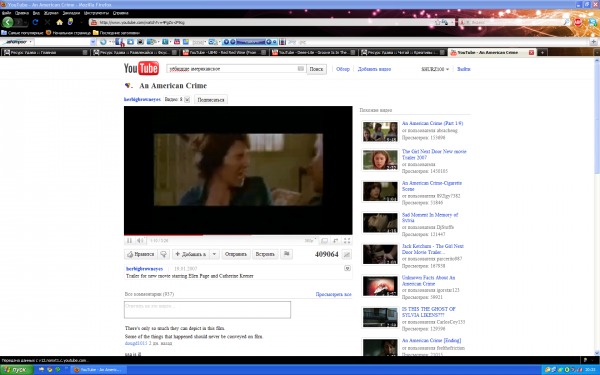
Task: Click the comment text box under the video
Action: 207,310
